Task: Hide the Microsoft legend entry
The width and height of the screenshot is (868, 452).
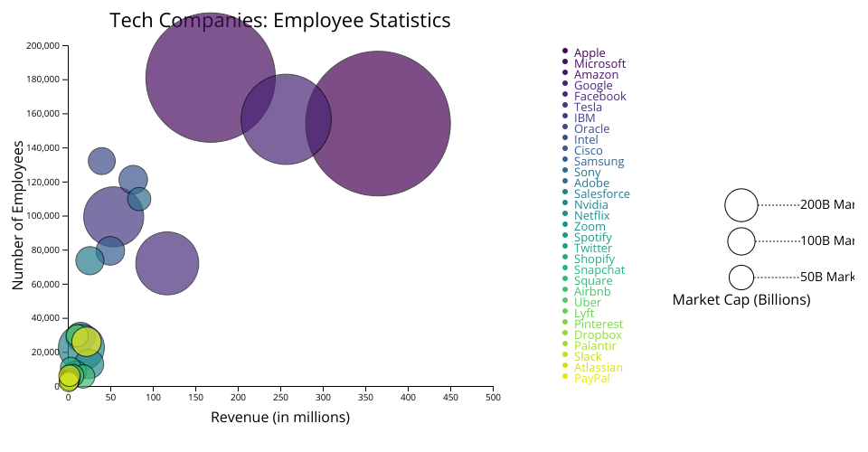Action: coord(599,64)
